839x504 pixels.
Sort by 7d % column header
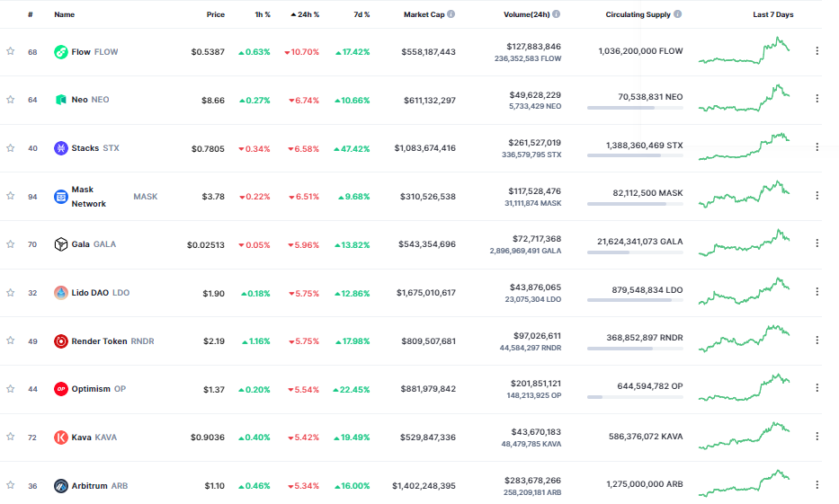pyautogui.click(x=361, y=14)
